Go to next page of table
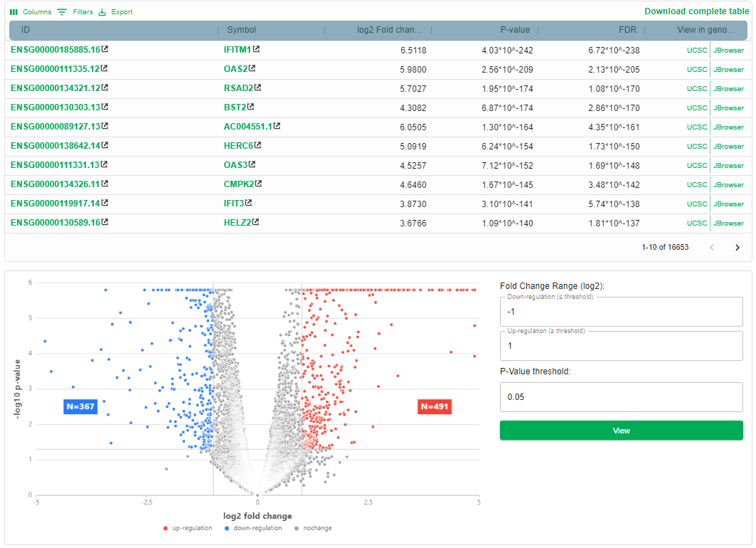Viewport: 756px width, 548px height. (737, 248)
